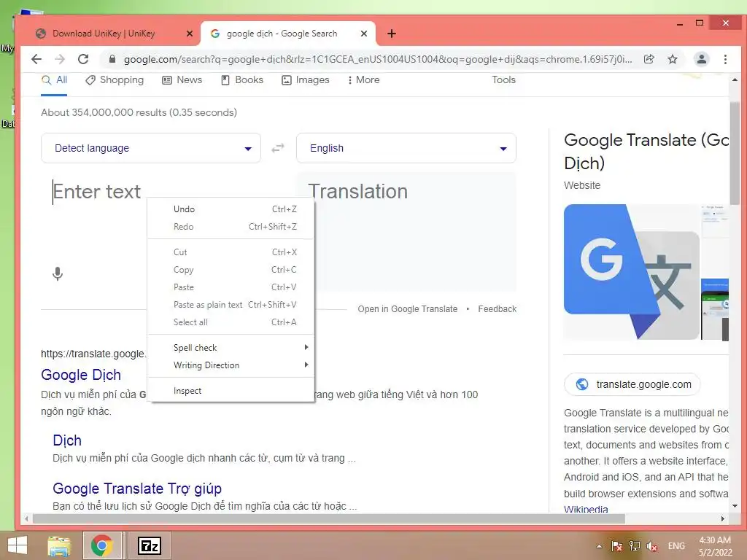Choose Undo in the context menu
747x560 pixels.
(x=231, y=209)
